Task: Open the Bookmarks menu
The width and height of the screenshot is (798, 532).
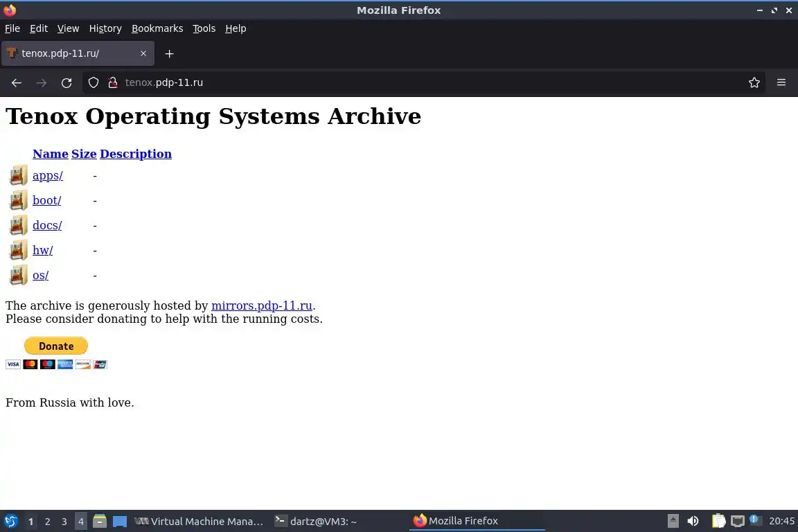Action: tap(157, 28)
